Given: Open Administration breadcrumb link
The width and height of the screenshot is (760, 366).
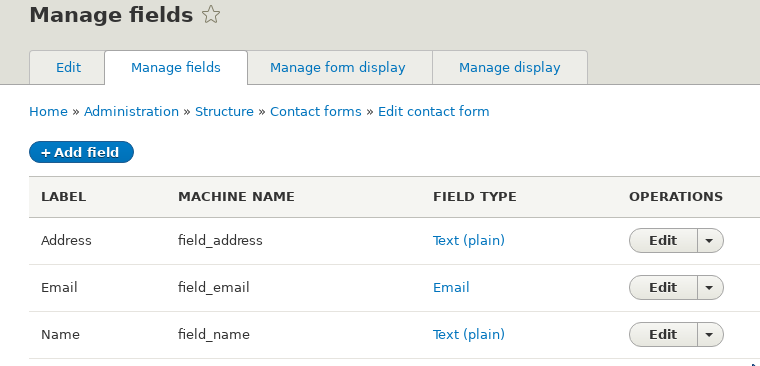Looking at the screenshot, I should pos(131,111).
